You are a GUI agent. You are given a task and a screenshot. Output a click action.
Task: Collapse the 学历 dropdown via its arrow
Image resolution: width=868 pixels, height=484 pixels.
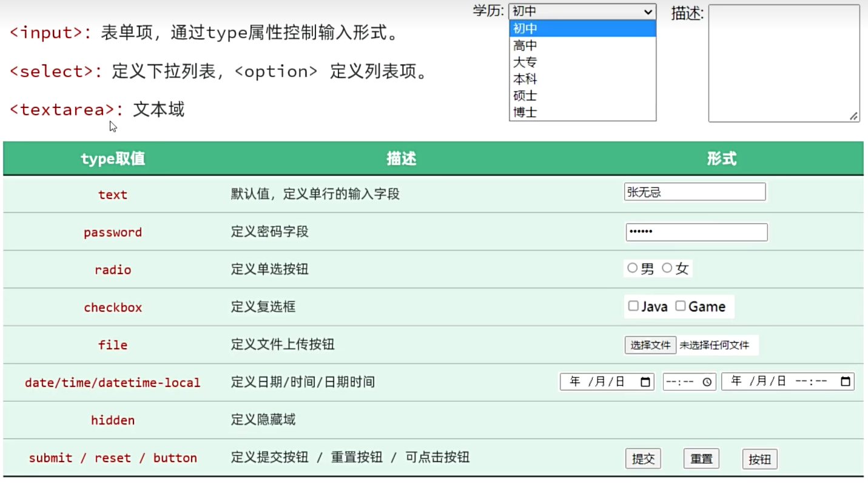click(x=648, y=12)
